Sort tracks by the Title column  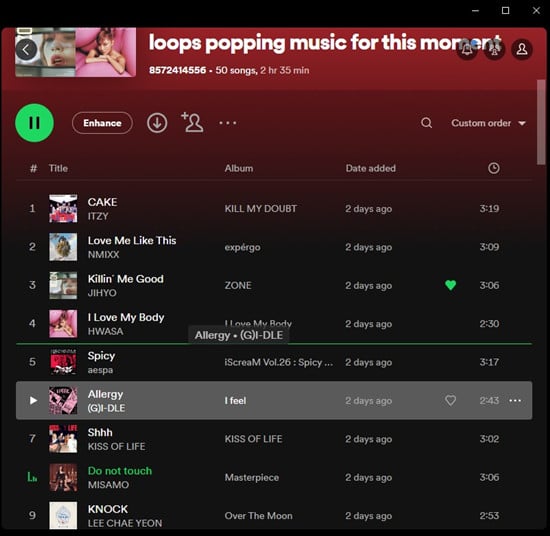tap(58, 168)
